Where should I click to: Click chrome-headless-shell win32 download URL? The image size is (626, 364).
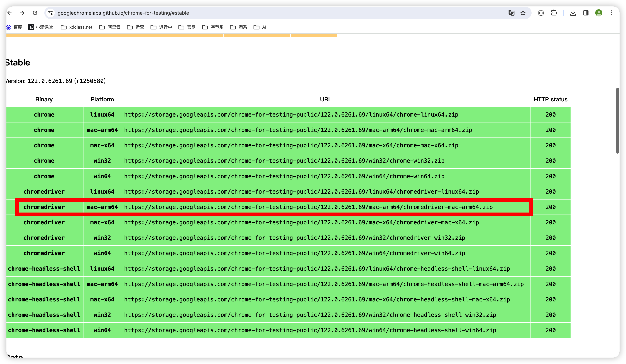[310, 315]
